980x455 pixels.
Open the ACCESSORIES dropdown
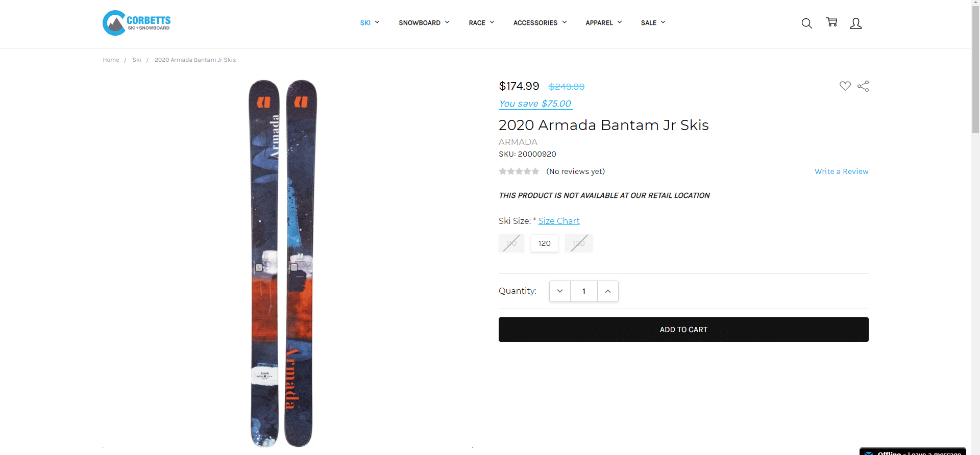click(x=539, y=22)
